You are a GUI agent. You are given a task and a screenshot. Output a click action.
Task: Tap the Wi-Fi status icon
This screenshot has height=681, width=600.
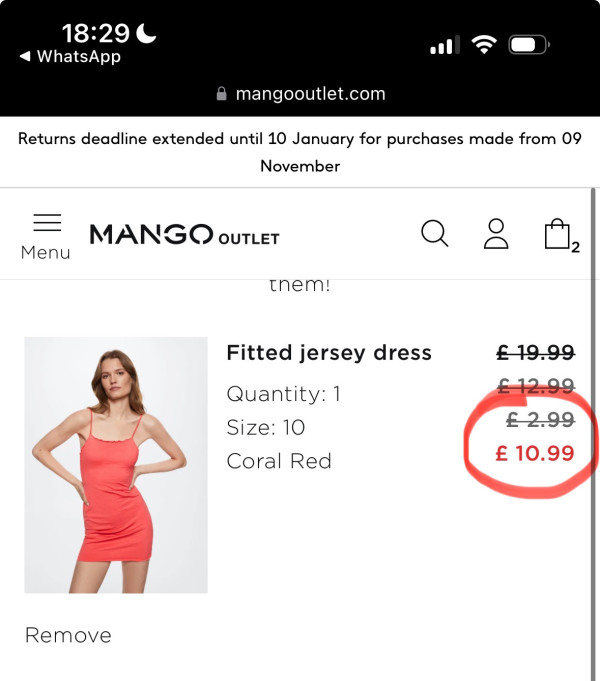(485, 45)
